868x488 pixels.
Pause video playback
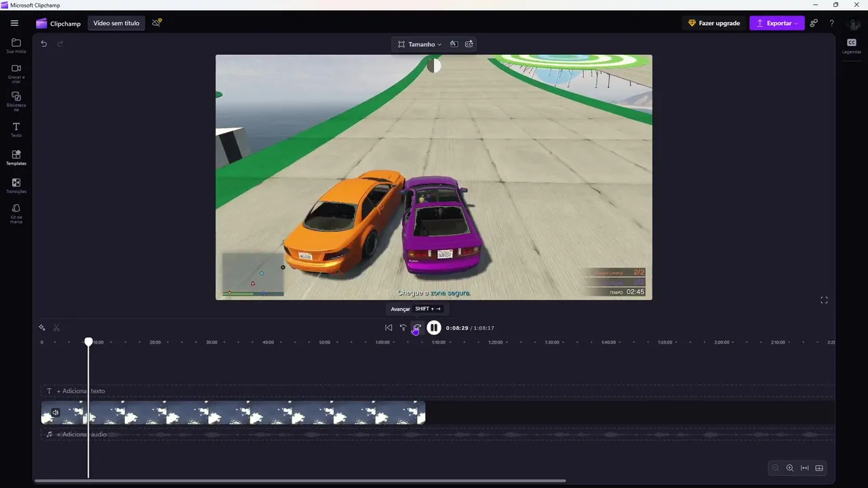pyautogui.click(x=434, y=328)
